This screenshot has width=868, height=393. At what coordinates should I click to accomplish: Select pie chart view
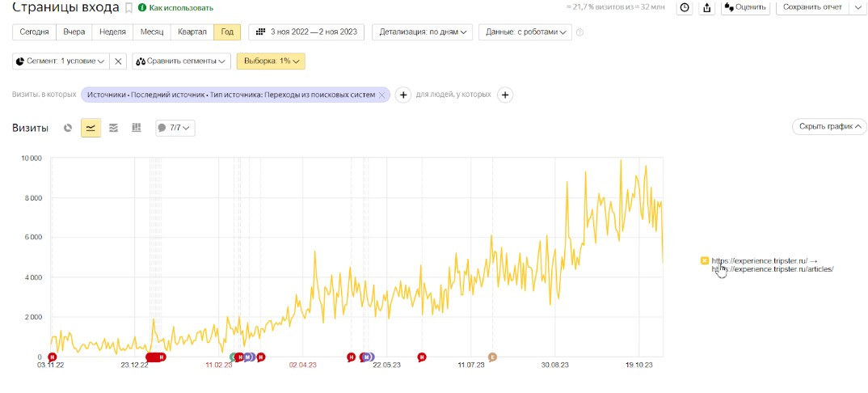tap(68, 128)
